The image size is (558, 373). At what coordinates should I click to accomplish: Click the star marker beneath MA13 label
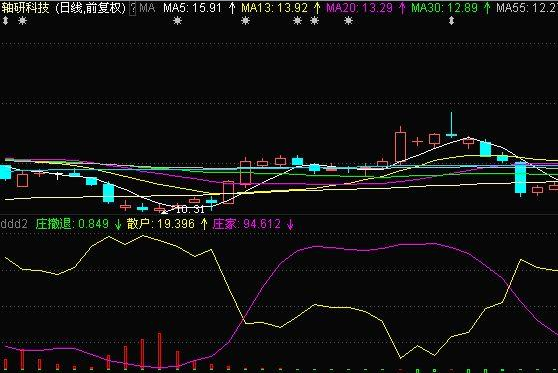point(245,21)
